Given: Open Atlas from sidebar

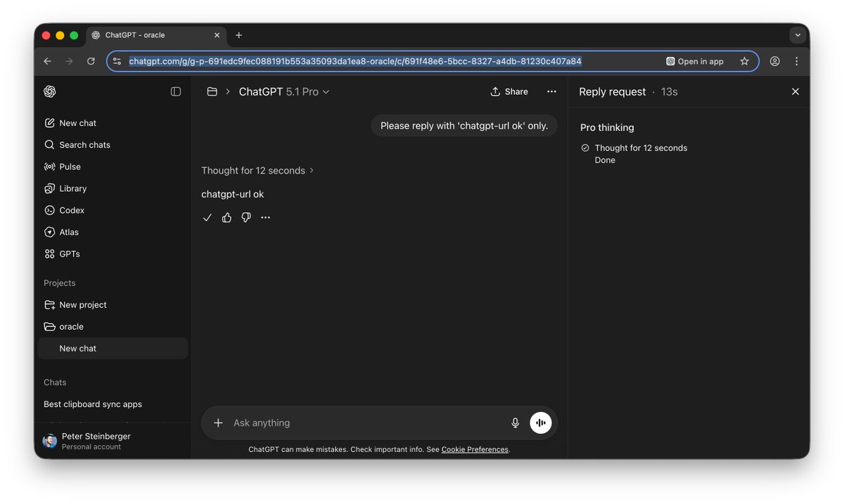Looking at the screenshot, I should click(113, 232).
